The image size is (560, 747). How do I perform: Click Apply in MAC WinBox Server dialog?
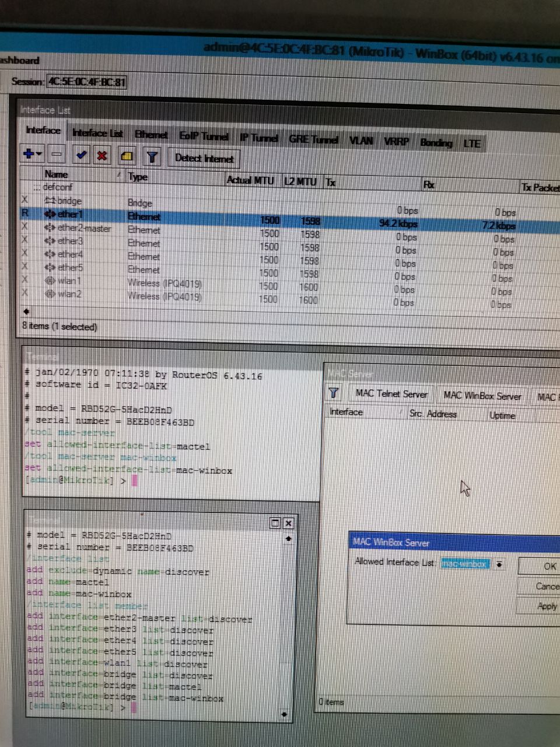point(539,606)
